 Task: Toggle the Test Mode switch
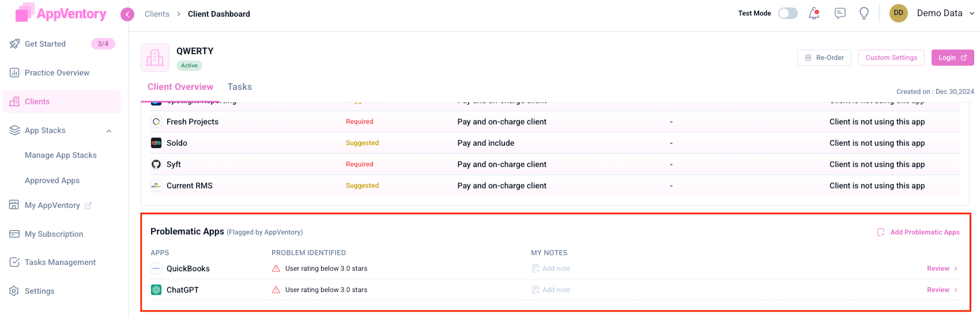point(788,13)
